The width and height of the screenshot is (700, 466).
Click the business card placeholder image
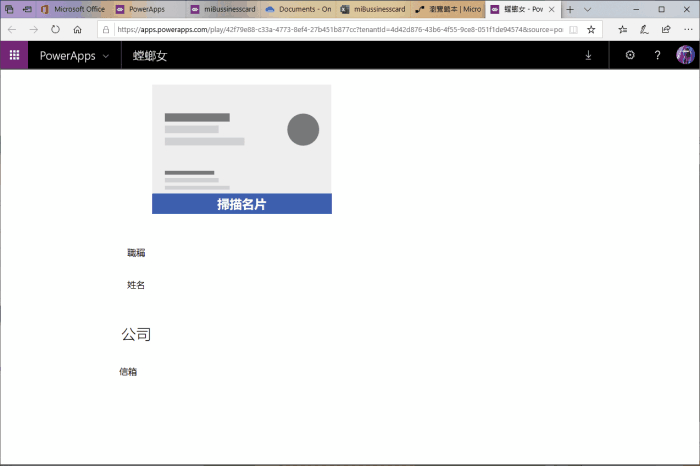[242, 139]
